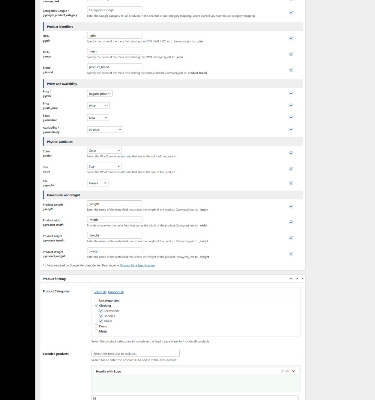Remove Hoodie with Logo using red X

tap(294, 371)
